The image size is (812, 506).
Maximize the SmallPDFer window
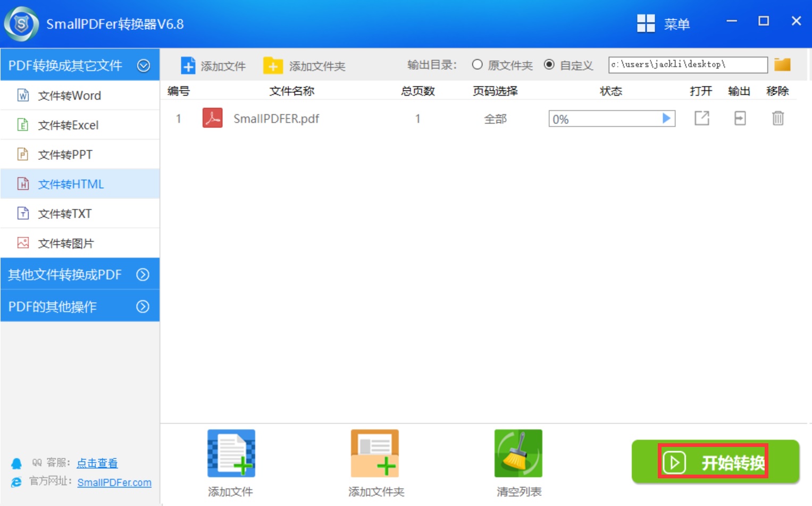point(764,21)
